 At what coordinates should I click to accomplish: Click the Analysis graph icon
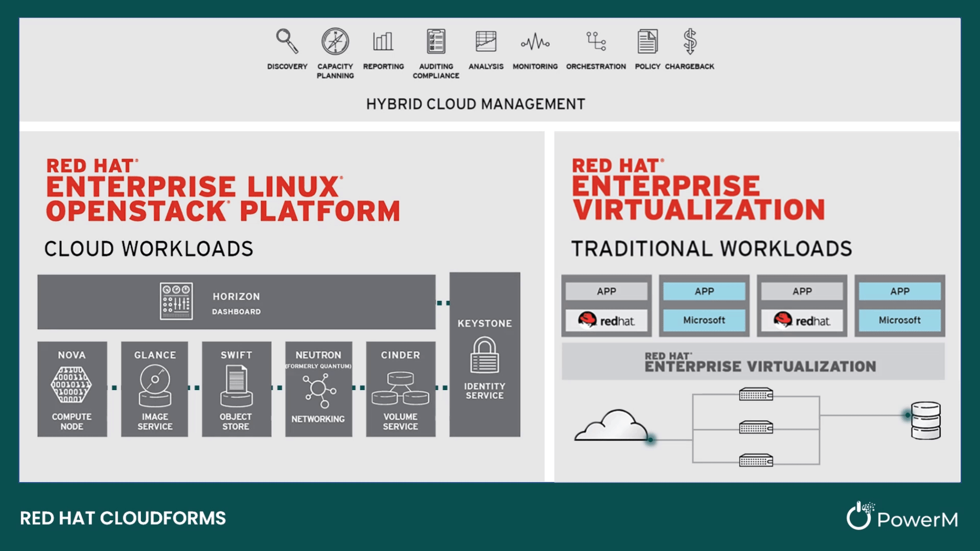(x=486, y=41)
